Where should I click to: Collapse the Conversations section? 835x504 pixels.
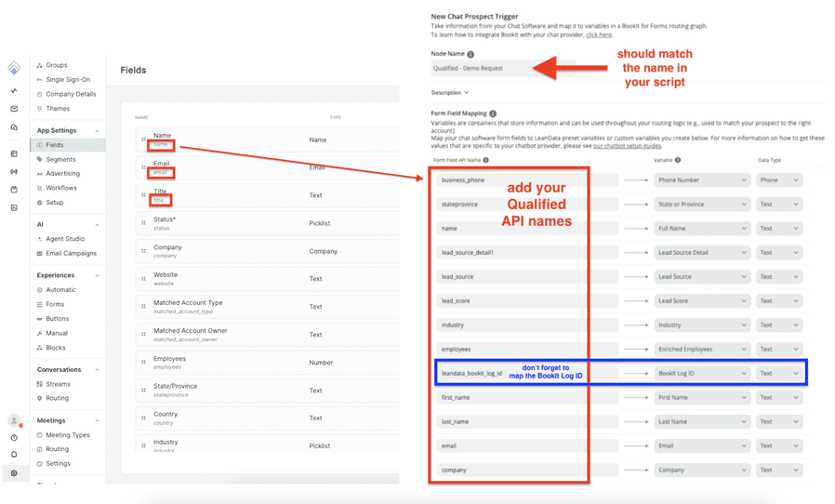pos(97,370)
